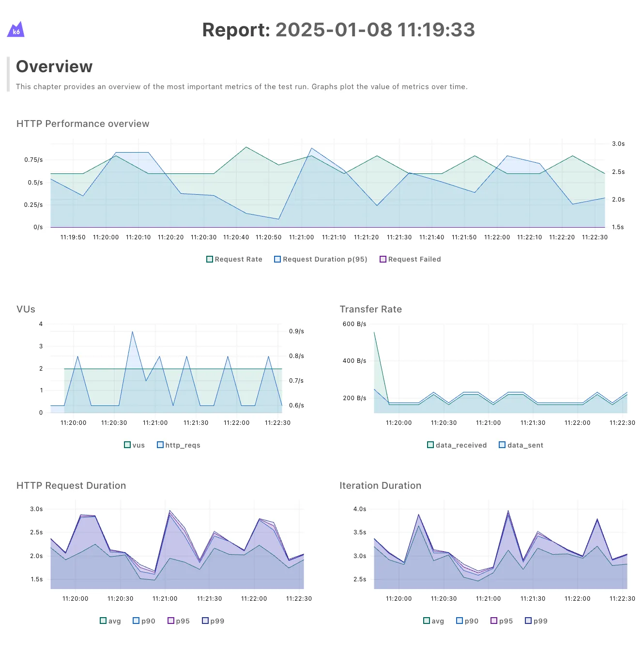This screenshot has height=653, width=644.
Task: Click the tallest http_reqs peak in VUs chart
Action: pos(132,332)
